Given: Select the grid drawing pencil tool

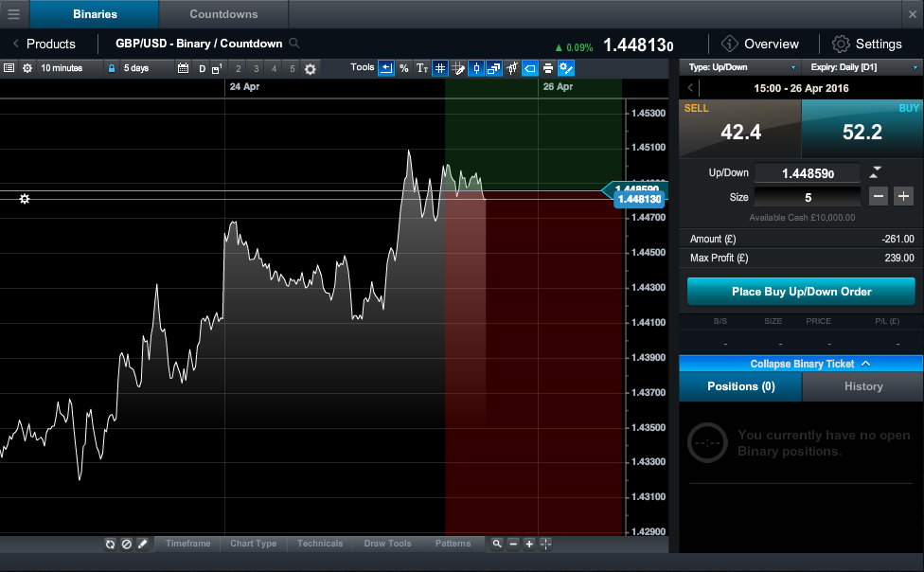Looking at the screenshot, I should pos(458,68).
